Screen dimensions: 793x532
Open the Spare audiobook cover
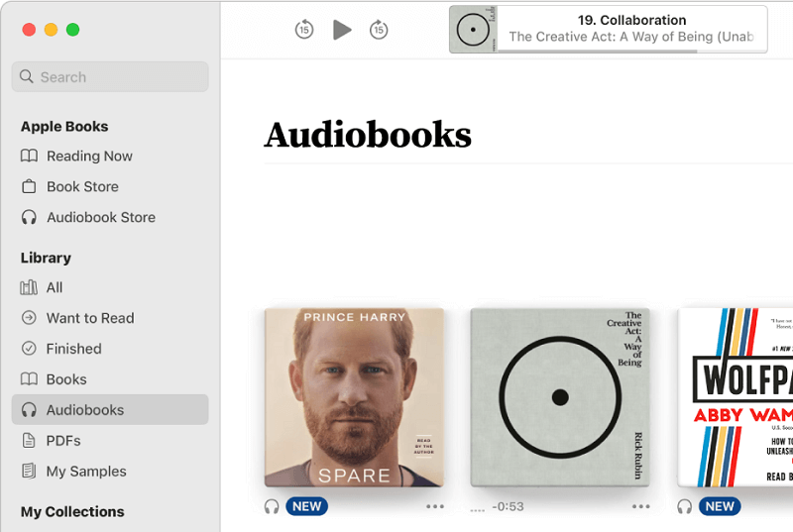coord(354,397)
